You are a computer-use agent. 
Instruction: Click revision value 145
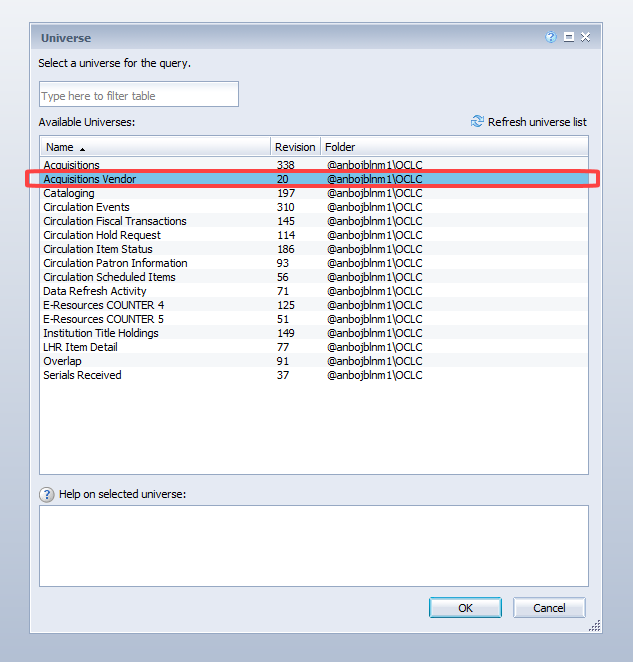pyautogui.click(x=286, y=221)
